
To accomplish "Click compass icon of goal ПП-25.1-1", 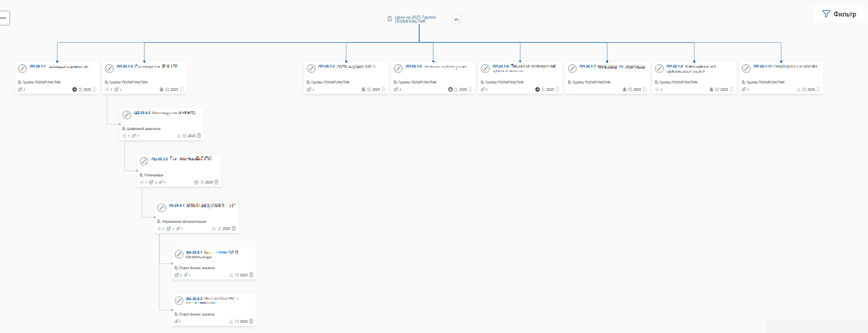I will click(22, 69).
